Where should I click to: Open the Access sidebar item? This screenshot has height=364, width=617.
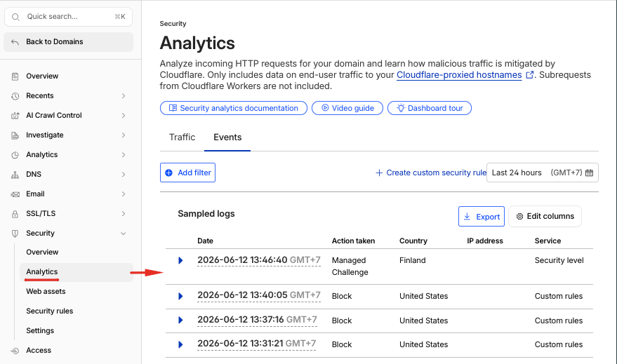click(x=39, y=350)
